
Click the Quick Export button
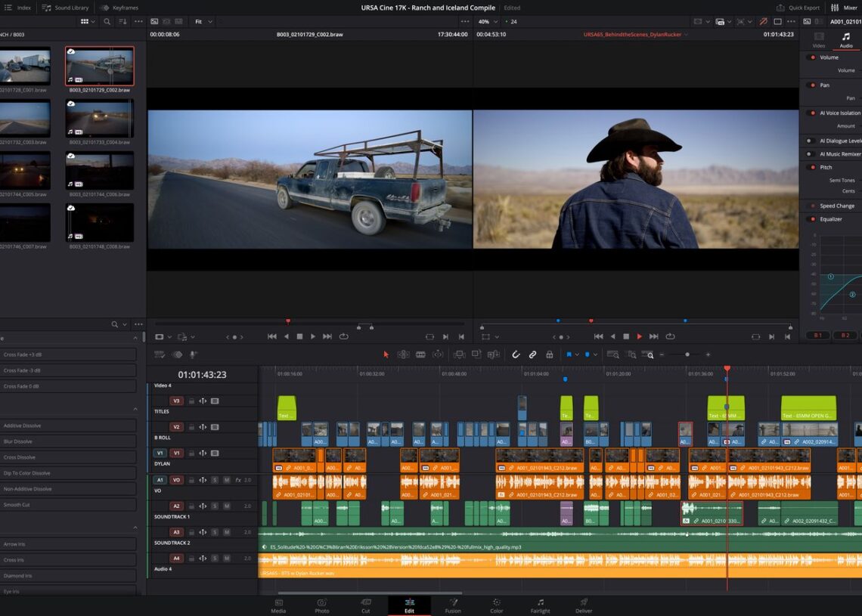798,8
